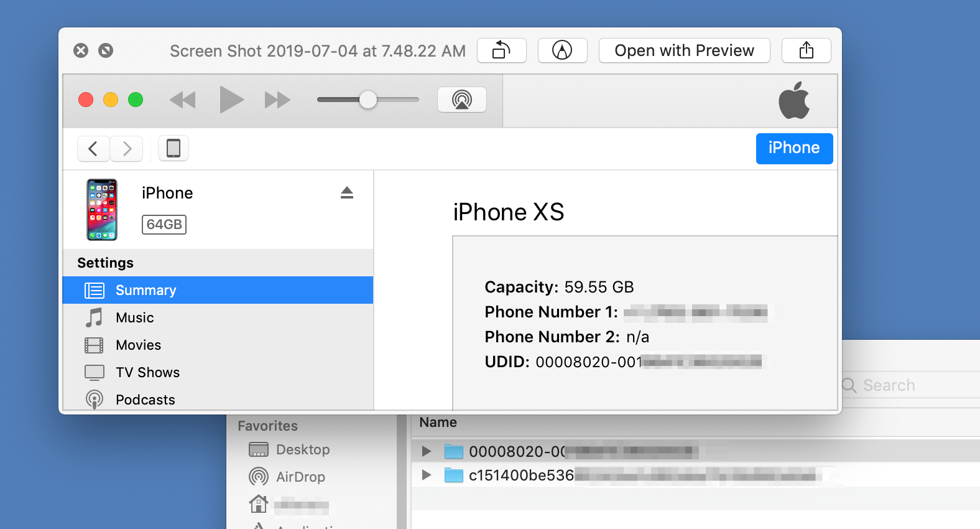The height and width of the screenshot is (529, 980).
Task: Expand the c151400be536 folder disclosure triangle
Action: pyautogui.click(x=426, y=475)
